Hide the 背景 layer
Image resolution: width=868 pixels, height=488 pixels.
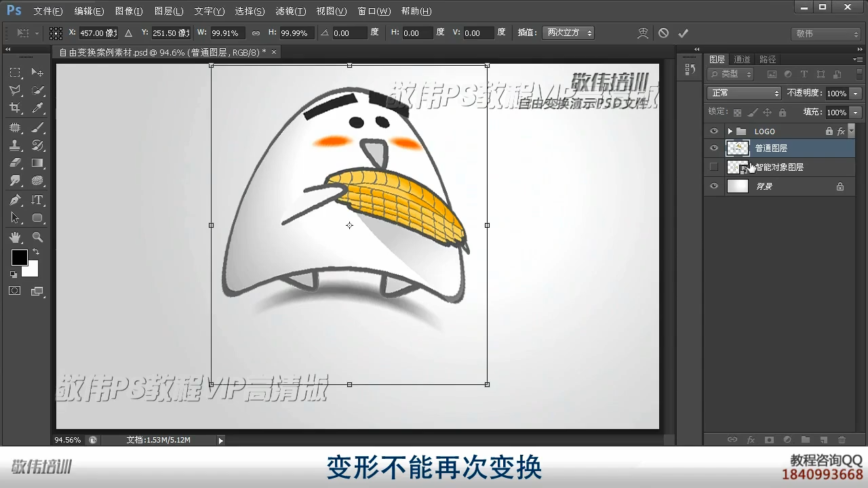tap(713, 186)
